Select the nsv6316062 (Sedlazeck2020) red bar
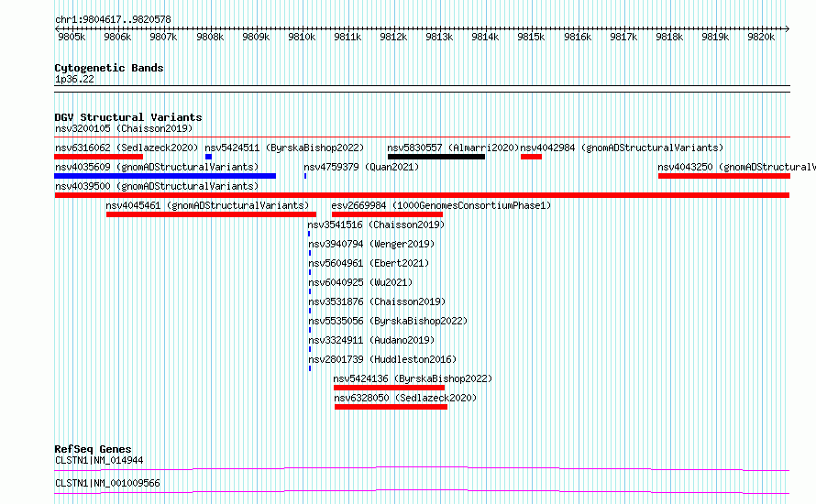The width and height of the screenshot is (816, 504). coord(98,157)
